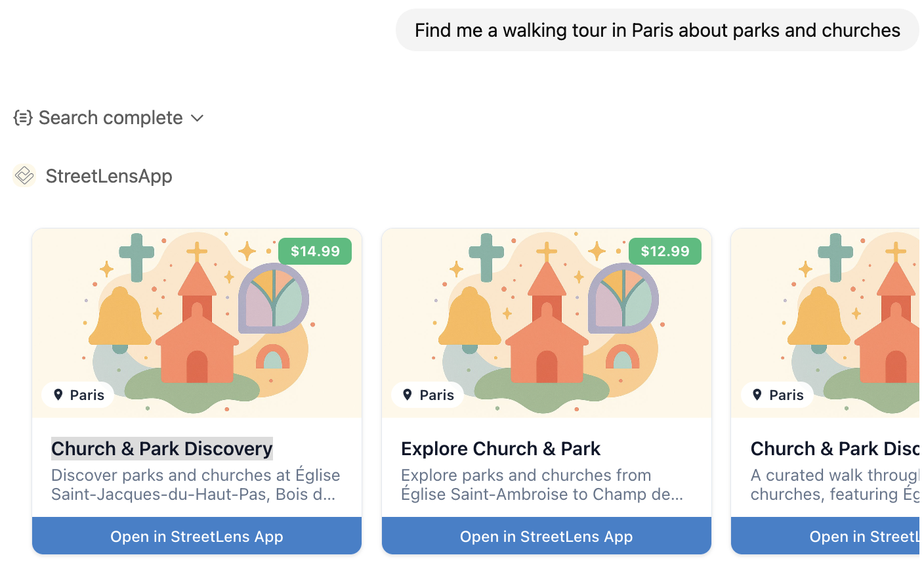
Task: Open third tour's StreetLens App button
Action: click(x=827, y=536)
